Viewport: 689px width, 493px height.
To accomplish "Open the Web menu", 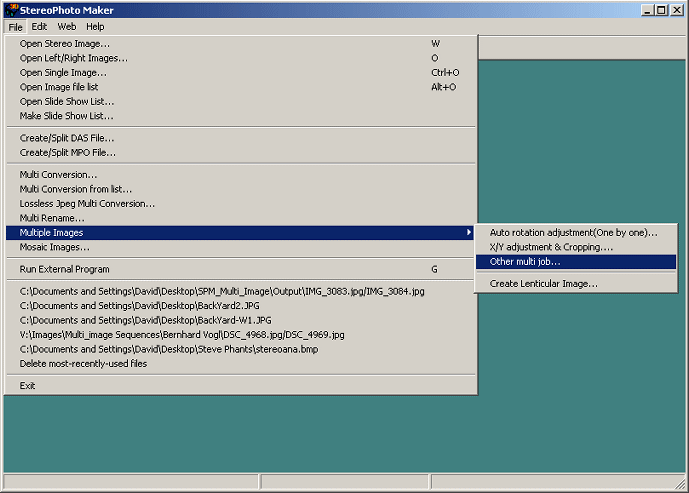I will pos(67,27).
